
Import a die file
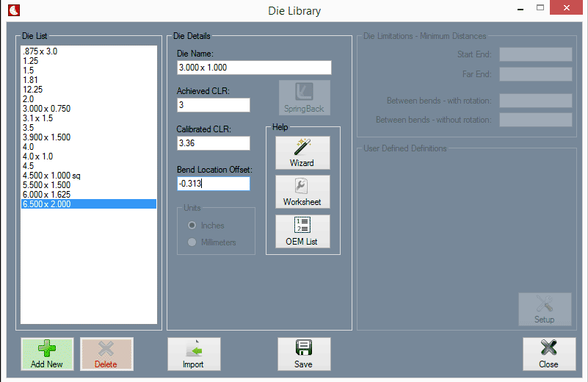pyautogui.click(x=194, y=354)
